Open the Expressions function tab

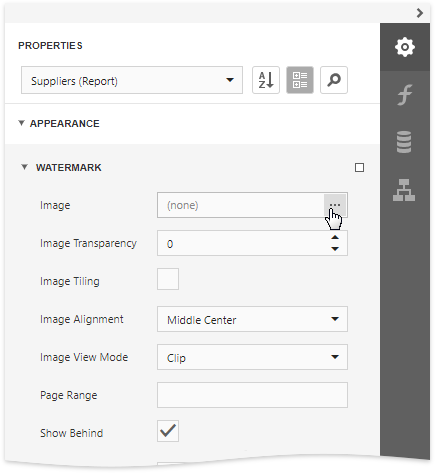405,95
